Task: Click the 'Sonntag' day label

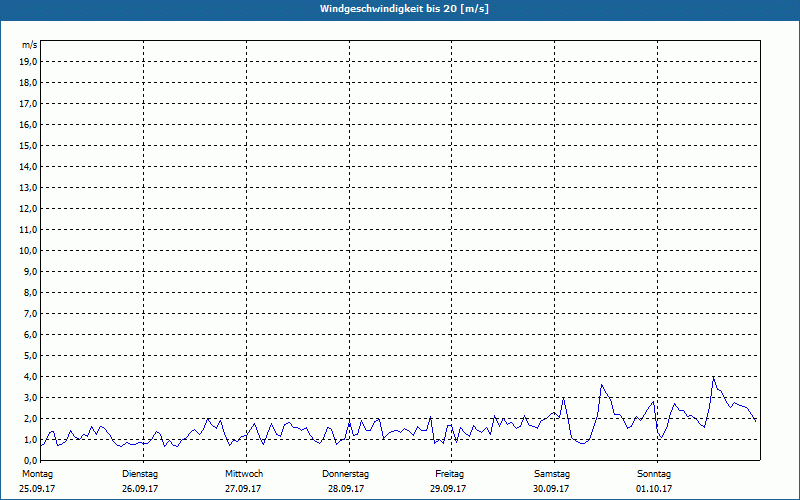Action: (x=654, y=474)
